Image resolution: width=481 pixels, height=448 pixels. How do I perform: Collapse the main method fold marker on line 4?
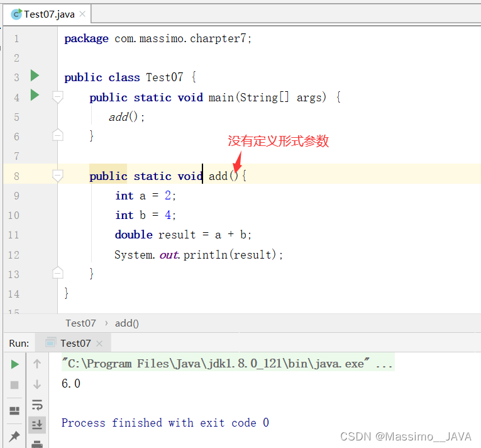58,97
